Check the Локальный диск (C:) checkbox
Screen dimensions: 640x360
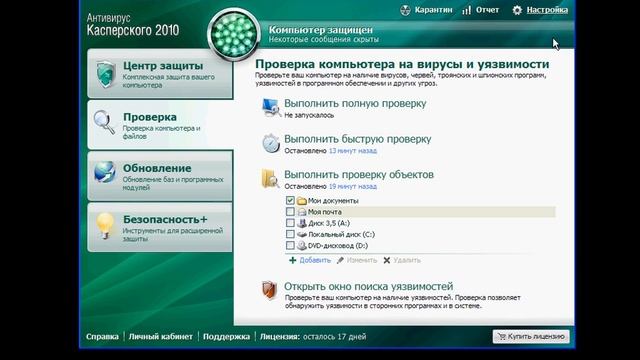tap(290, 234)
